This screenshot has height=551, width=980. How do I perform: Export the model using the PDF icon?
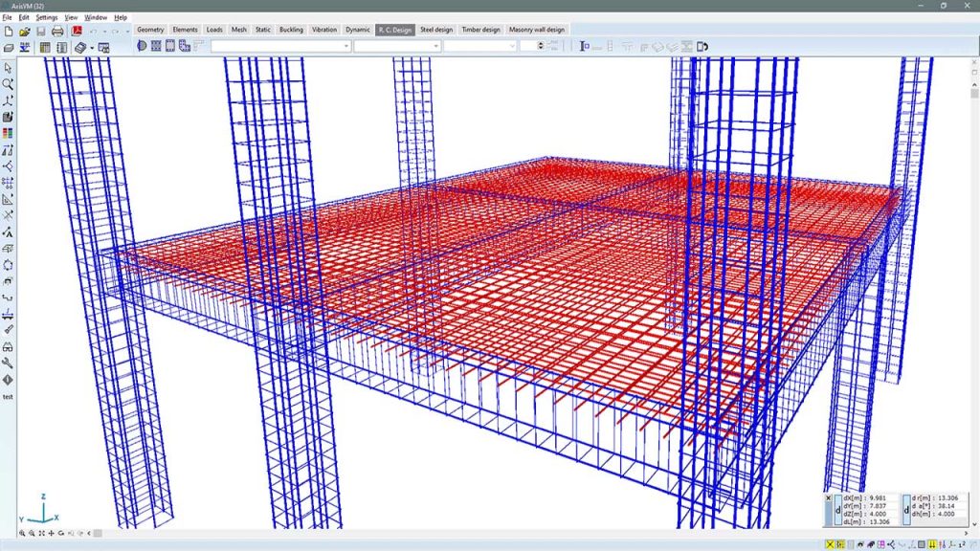[x=77, y=31]
